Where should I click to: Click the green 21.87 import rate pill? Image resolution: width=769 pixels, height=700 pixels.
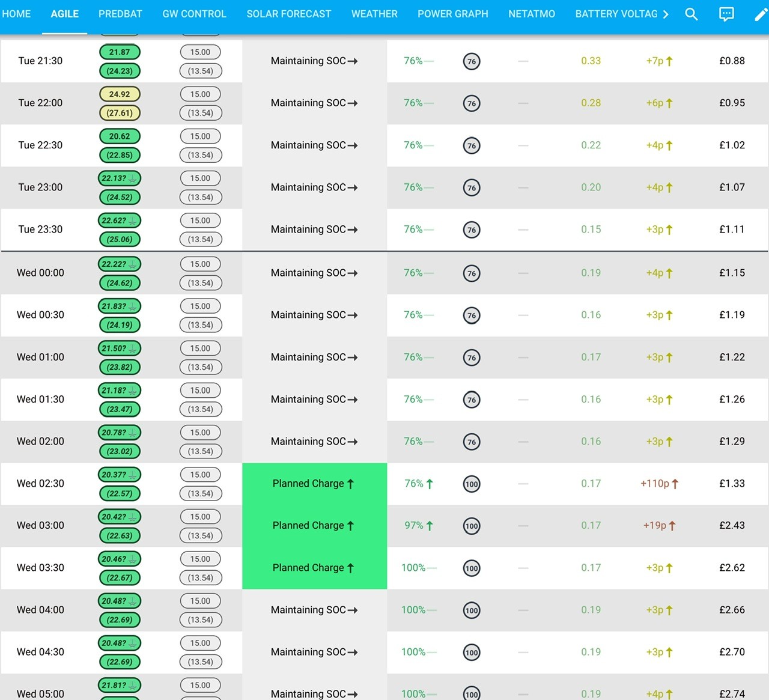pos(120,52)
